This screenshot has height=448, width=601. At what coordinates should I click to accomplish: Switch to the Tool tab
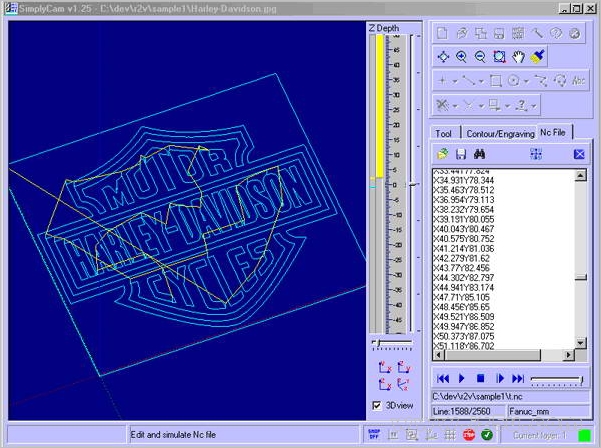444,132
